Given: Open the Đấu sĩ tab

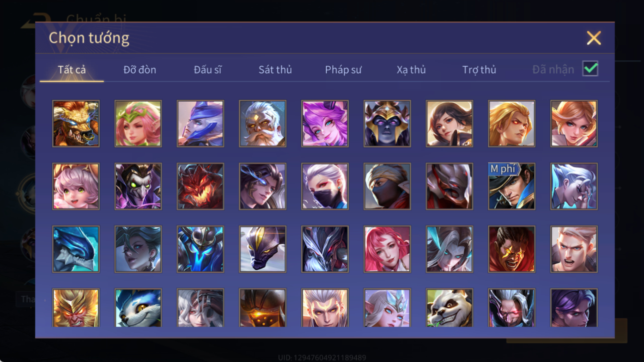Looking at the screenshot, I should [208, 70].
